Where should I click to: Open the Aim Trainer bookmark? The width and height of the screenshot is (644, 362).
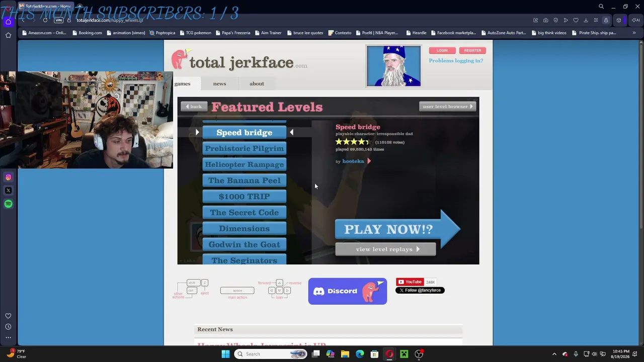(x=268, y=33)
